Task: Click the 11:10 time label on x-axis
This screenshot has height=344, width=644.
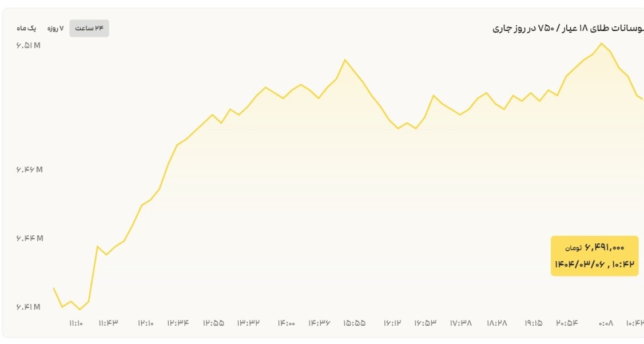Action: click(76, 323)
